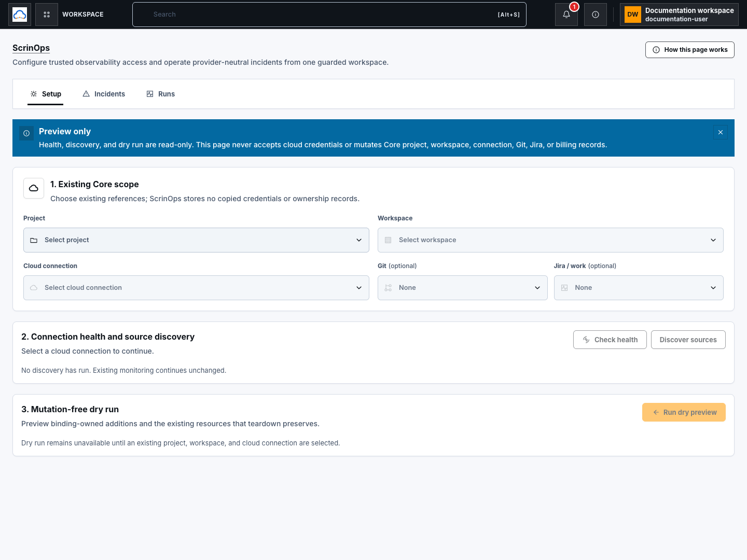Click the Check health button
Viewport: 747px width, 560px height.
tap(610, 340)
